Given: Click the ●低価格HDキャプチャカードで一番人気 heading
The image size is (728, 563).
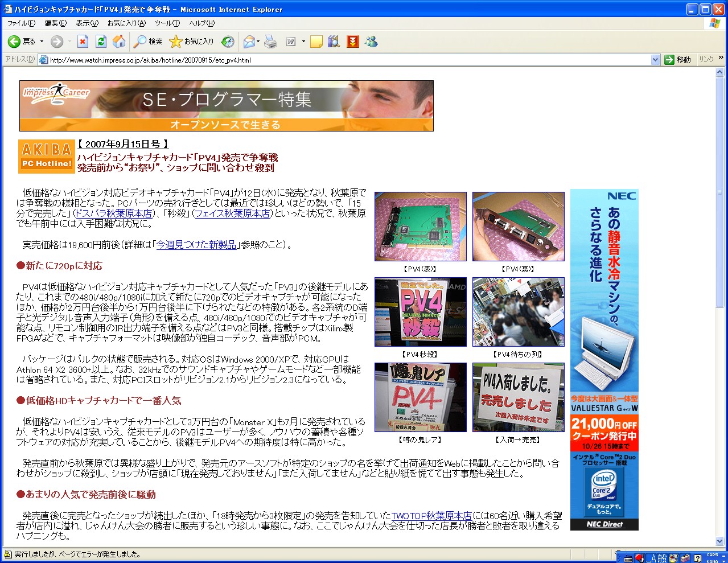Looking at the screenshot, I should tap(99, 401).
